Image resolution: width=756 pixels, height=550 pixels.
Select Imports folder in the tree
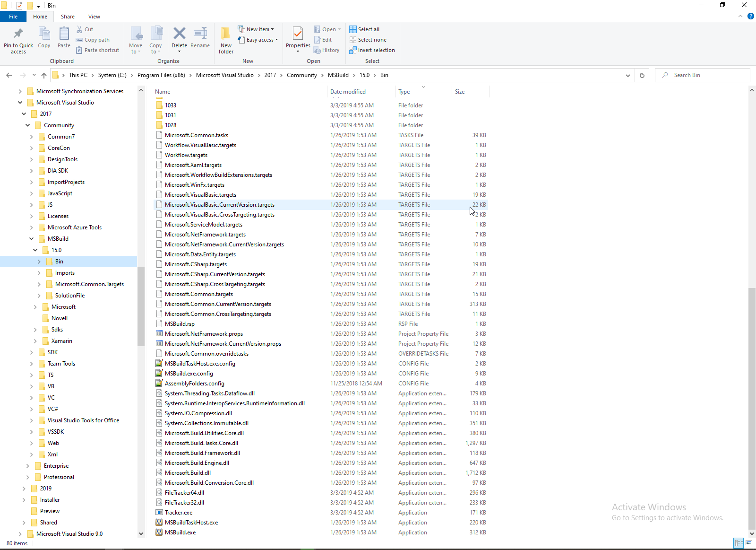65,273
